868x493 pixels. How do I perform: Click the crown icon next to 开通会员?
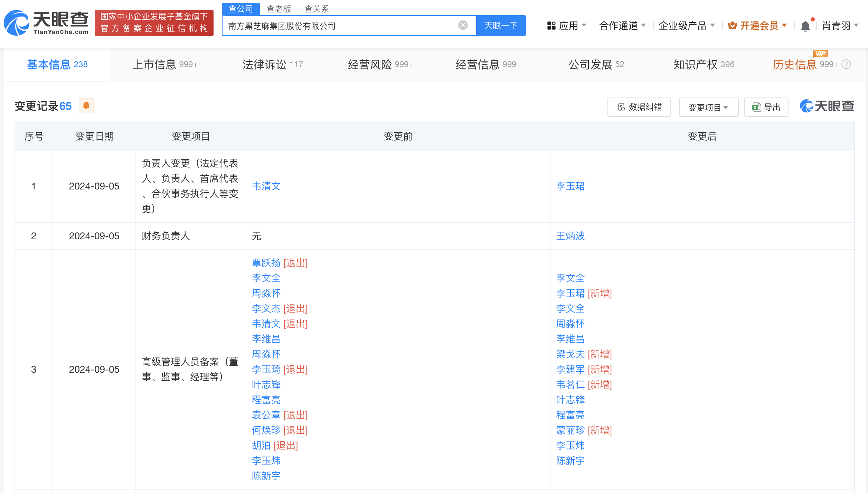733,25
